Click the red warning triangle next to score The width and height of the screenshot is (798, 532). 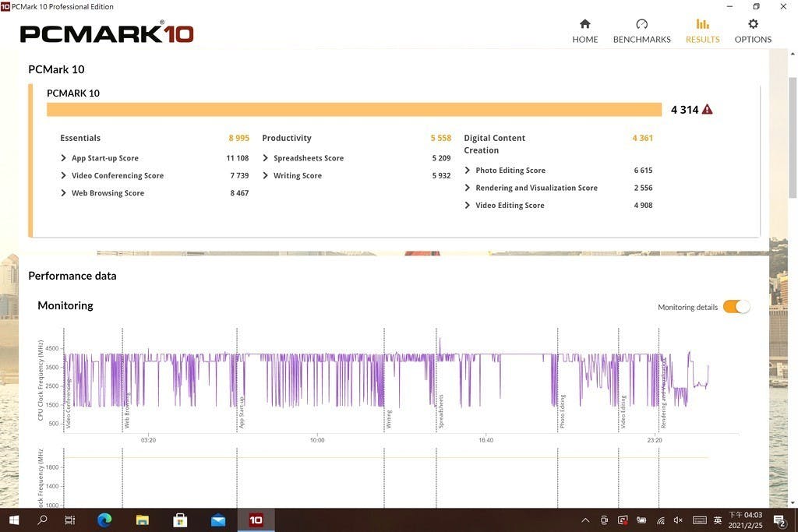tap(707, 109)
